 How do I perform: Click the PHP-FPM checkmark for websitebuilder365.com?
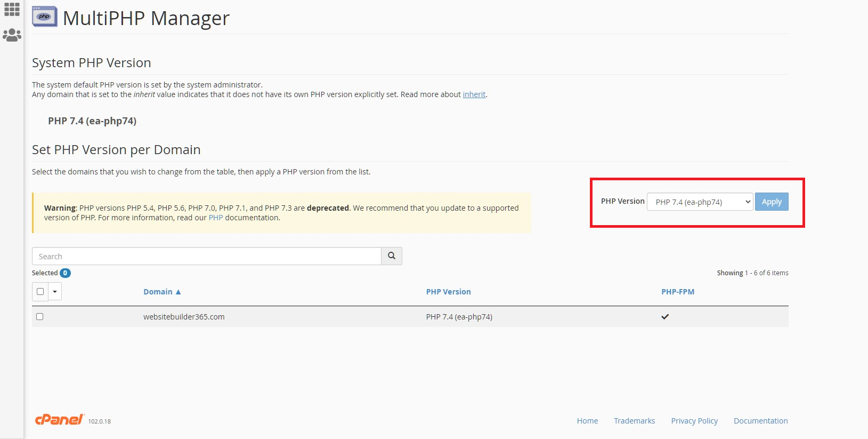[x=665, y=317]
